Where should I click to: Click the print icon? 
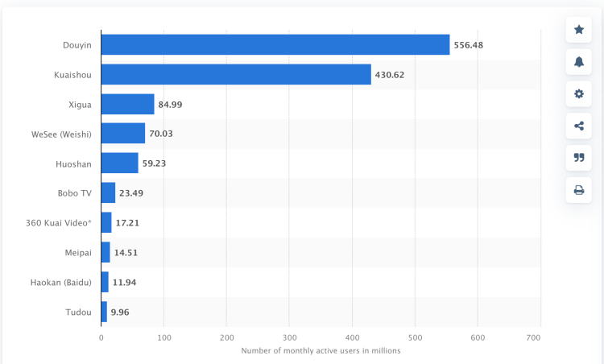(578, 190)
